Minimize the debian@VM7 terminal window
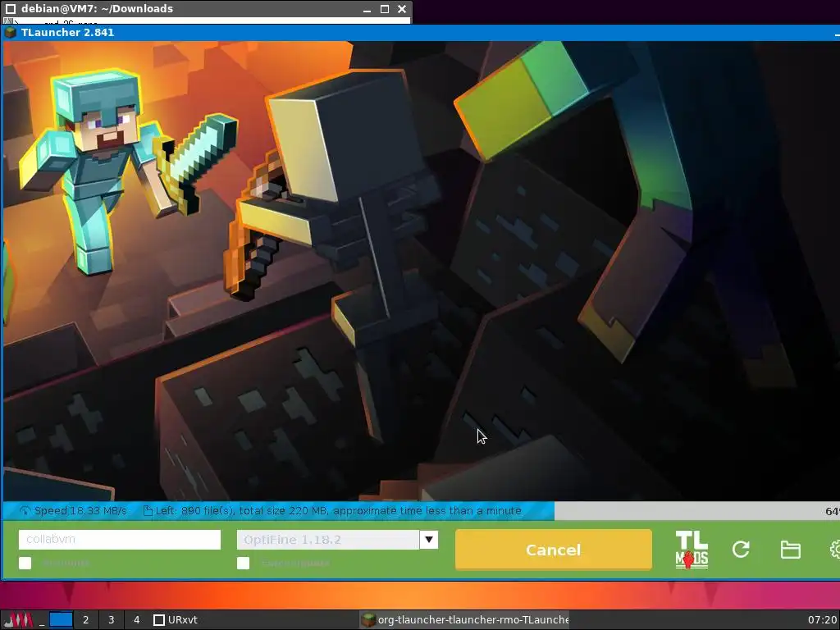This screenshot has height=630, width=840. [x=367, y=9]
